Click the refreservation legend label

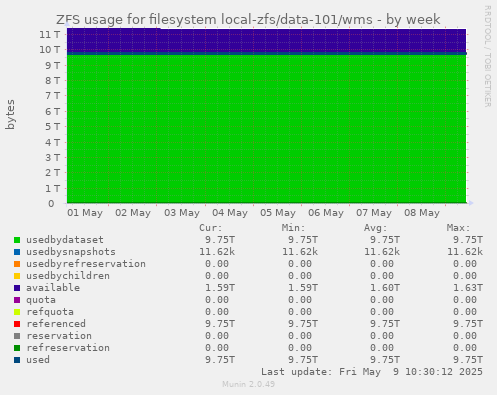click(x=68, y=348)
